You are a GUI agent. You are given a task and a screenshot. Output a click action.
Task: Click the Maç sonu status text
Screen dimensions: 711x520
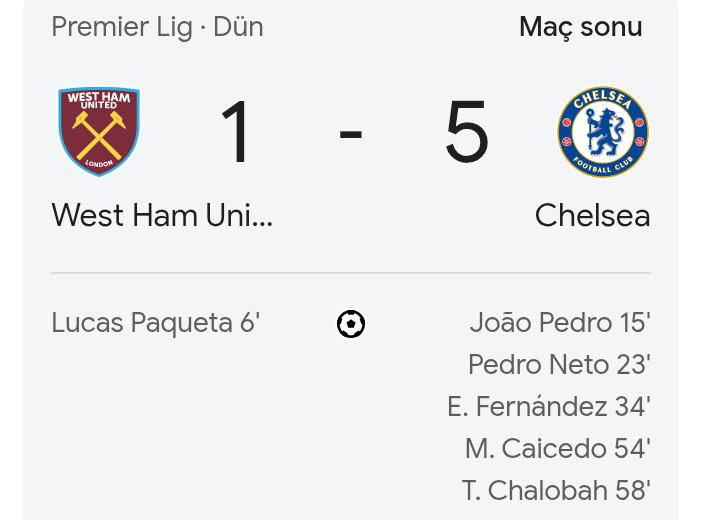pyautogui.click(x=581, y=27)
